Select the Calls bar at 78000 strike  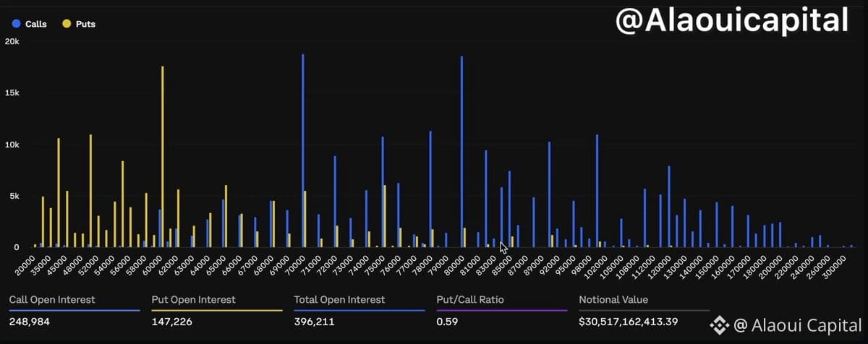(x=430, y=189)
